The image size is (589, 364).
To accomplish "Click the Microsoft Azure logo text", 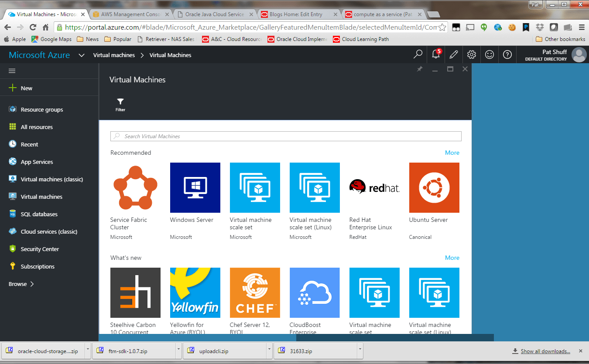I will click(x=39, y=55).
